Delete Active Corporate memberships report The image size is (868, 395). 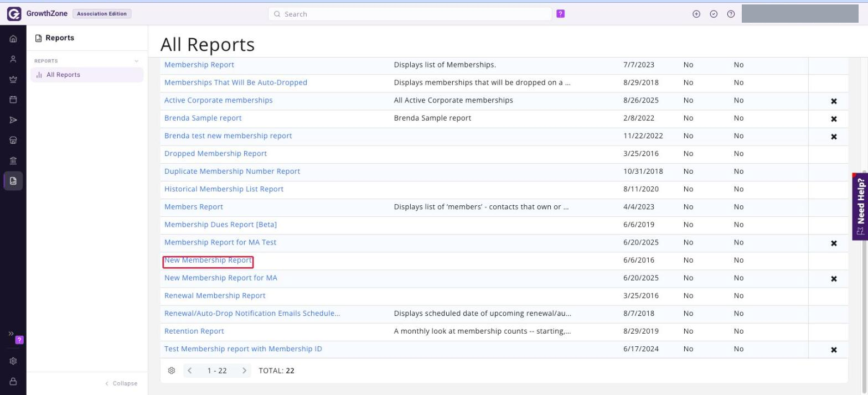click(834, 101)
